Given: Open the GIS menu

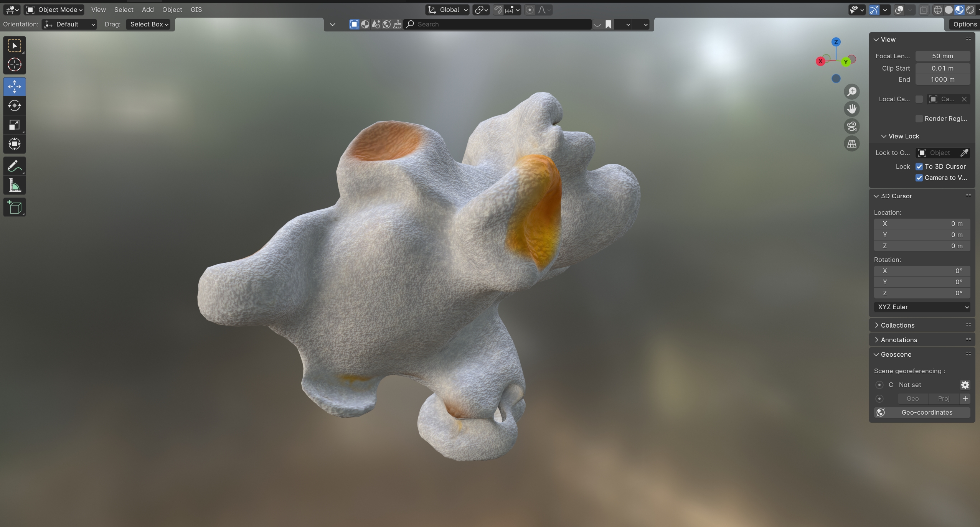Looking at the screenshot, I should coord(196,10).
